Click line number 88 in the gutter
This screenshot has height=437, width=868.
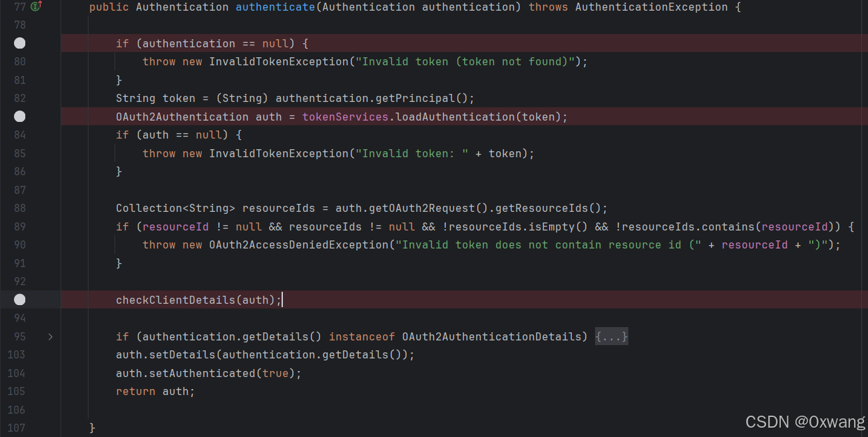pyautogui.click(x=19, y=208)
